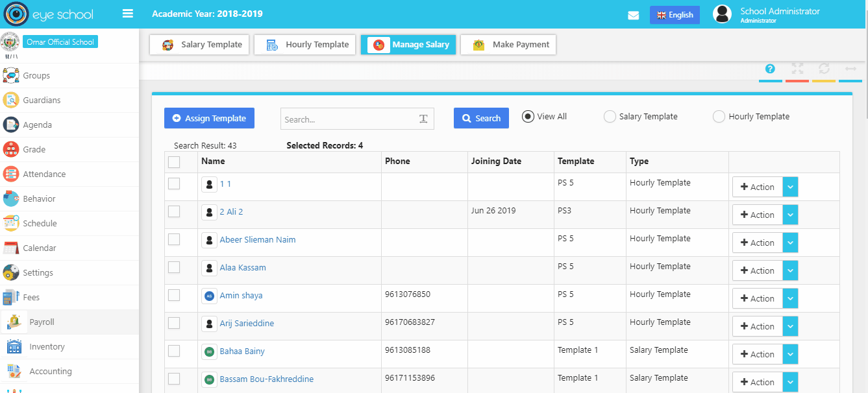Click the School Administrator avatar
Image resolution: width=868 pixels, height=393 pixels.
click(723, 14)
